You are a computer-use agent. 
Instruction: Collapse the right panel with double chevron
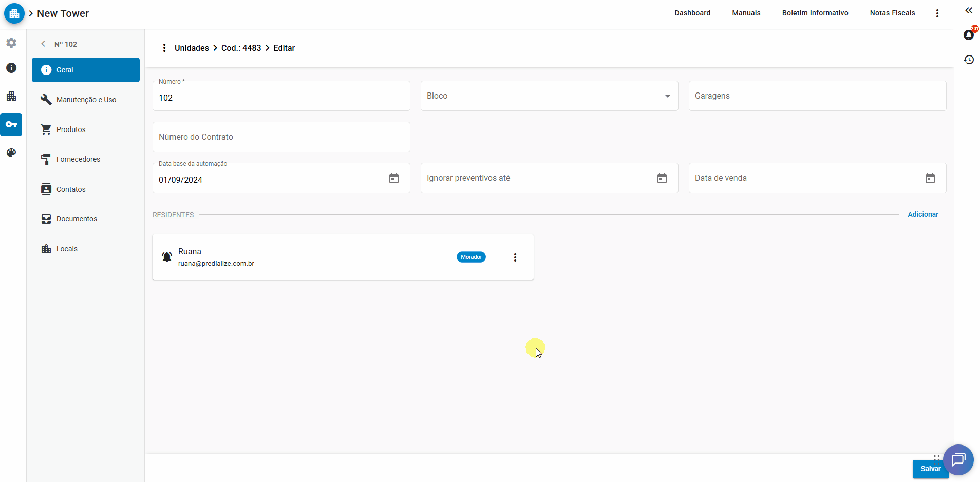point(969,10)
